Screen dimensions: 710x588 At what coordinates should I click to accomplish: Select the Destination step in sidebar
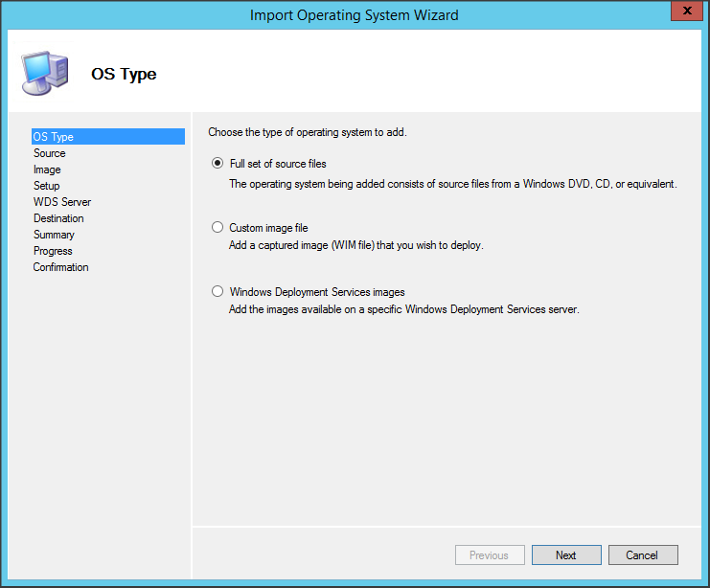pos(58,218)
